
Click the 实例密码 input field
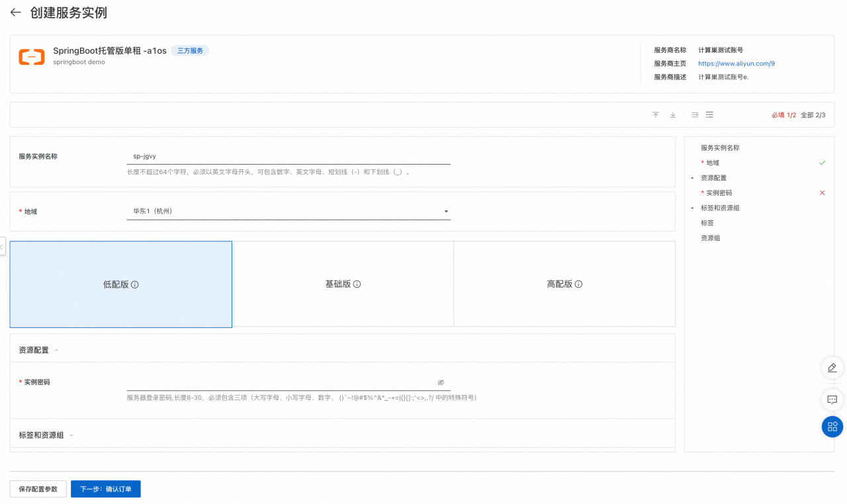tap(278, 382)
